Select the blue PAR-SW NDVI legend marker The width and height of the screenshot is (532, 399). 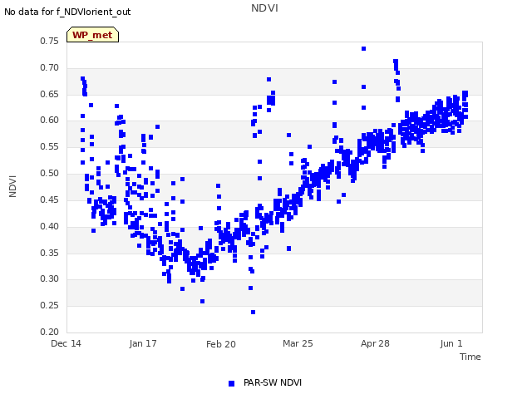pyautogui.click(x=231, y=383)
